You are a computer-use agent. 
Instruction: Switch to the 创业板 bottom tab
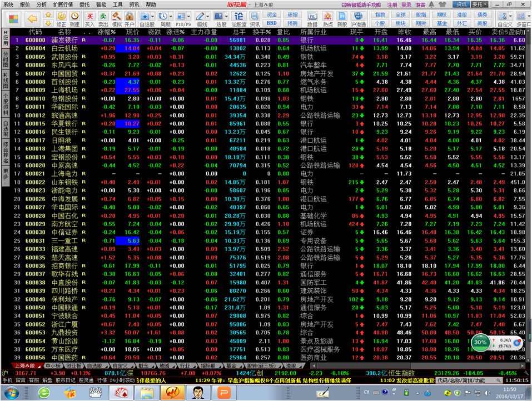(73, 366)
